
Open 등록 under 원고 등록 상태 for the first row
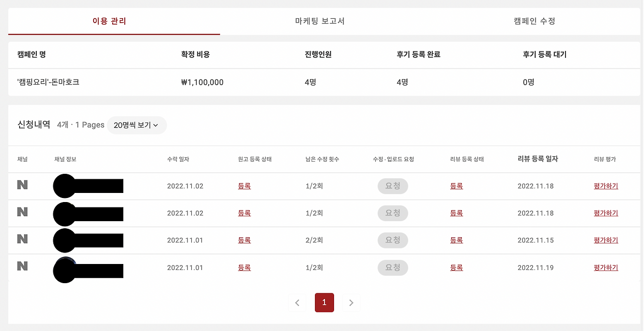pos(244,185)
